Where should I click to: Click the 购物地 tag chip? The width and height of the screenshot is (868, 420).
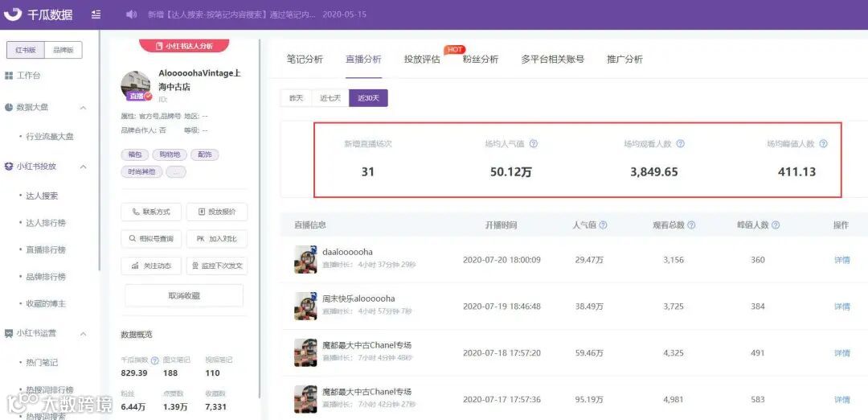coord(170,154)
